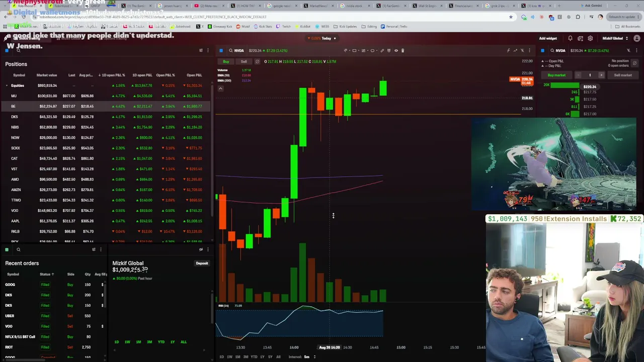Image resolution: width=644 pixels, height=362 pixels.
Task: Bookmark this page with the star icon
Action: [x=511, y=17]
